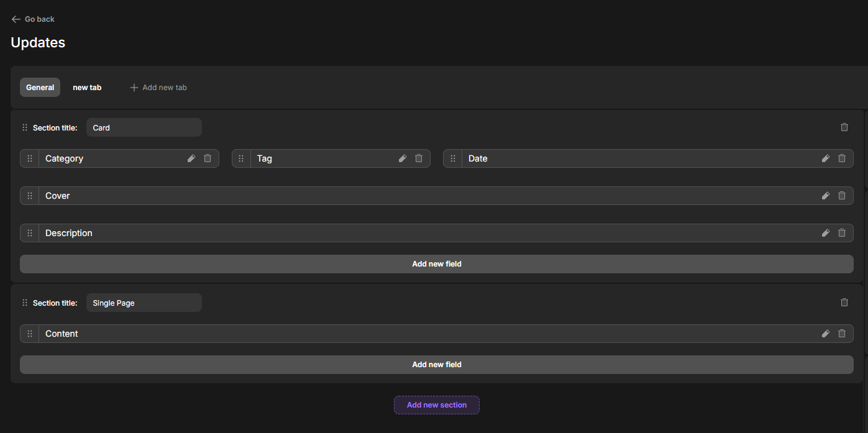Image resolution: width=868 pixels, height=433 pixels.
Task: Click the Go back arrow icon
Action: [16, 19]
